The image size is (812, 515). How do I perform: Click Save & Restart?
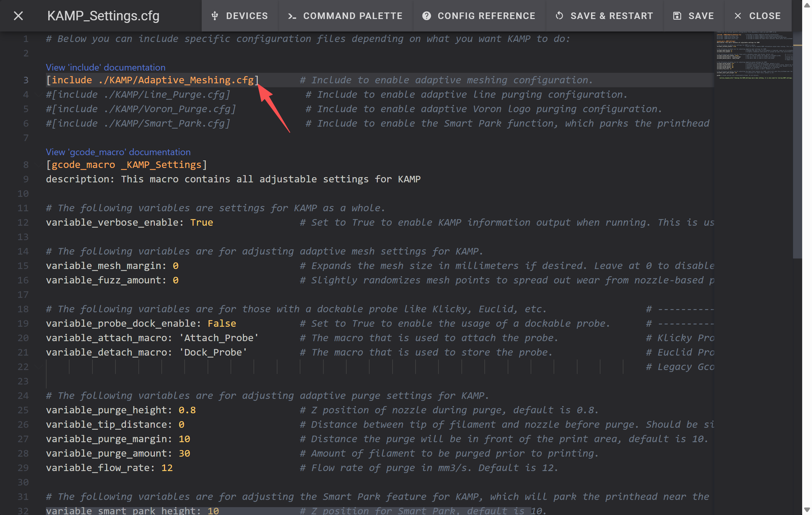pyautogui.click(x=604, y=16)
